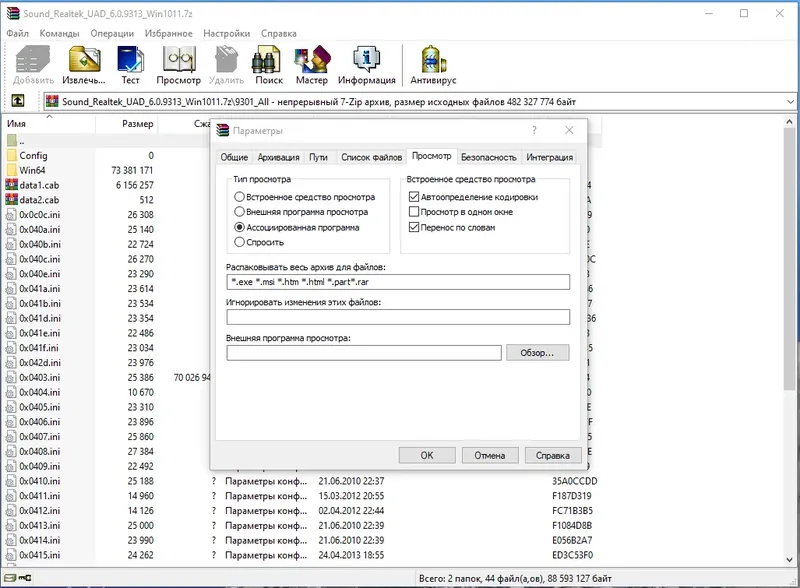This screenshot has height=588, width=800.
Task: Click the Справка button in dialog
Action: coord(553,455)
